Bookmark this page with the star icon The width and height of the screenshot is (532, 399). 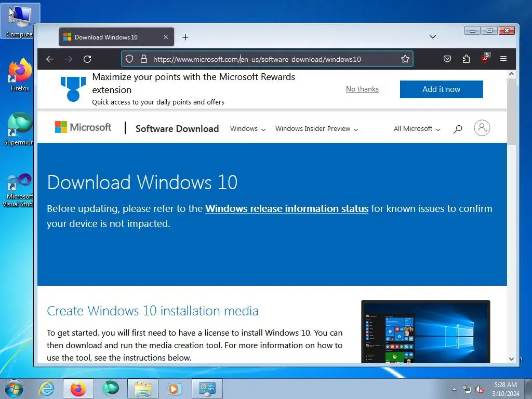(x=405, y=59)
